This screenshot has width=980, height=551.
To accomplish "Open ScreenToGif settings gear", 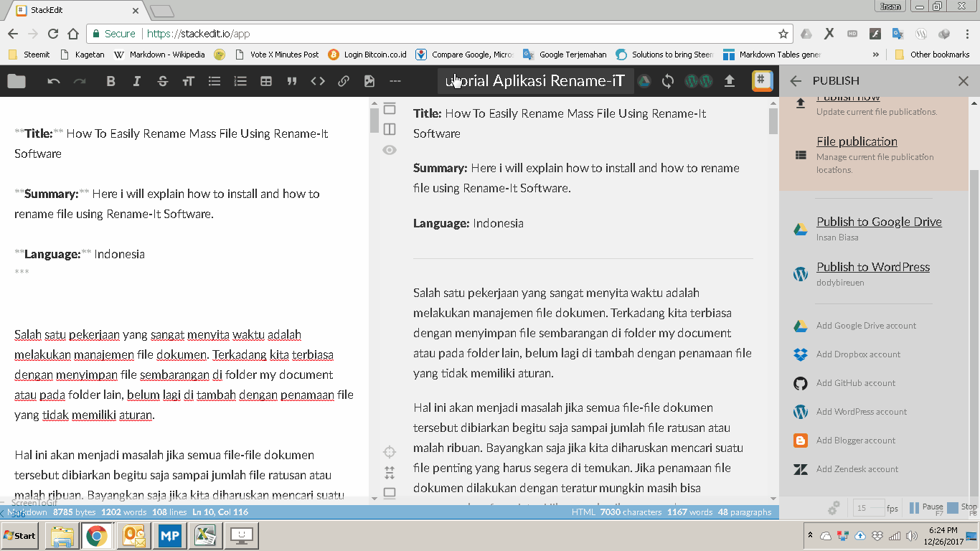I will 834,508.
